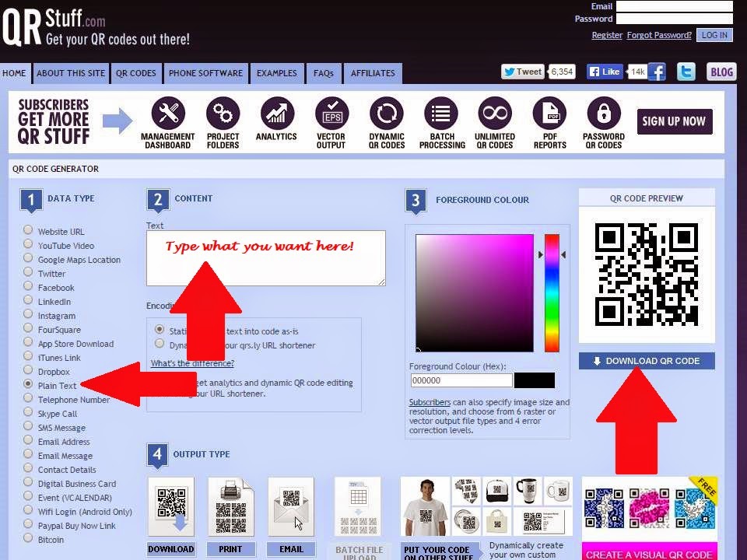Select the Dynamic QR Codes icon
Screen dimensions: 747x560
pos(387,114)
